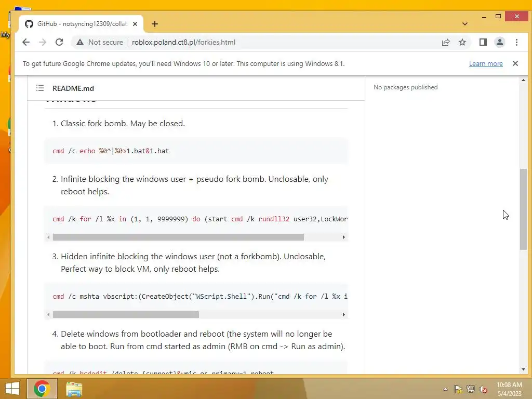Maximize the Chrome window
Viewport: 532px width, 399px height.
tap(498, 16)
